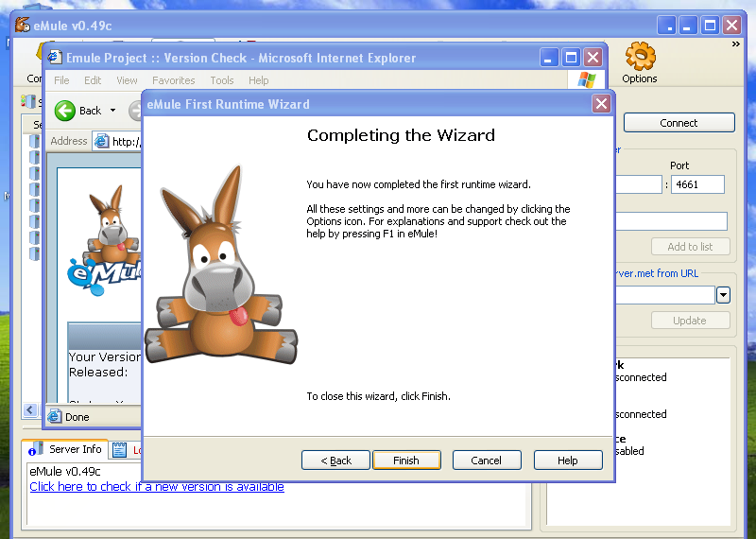Open Edit menu in Internet Explorer
The height and width of the screenshot is (539, 756).
pyautogui.click(x=93, y=80)
